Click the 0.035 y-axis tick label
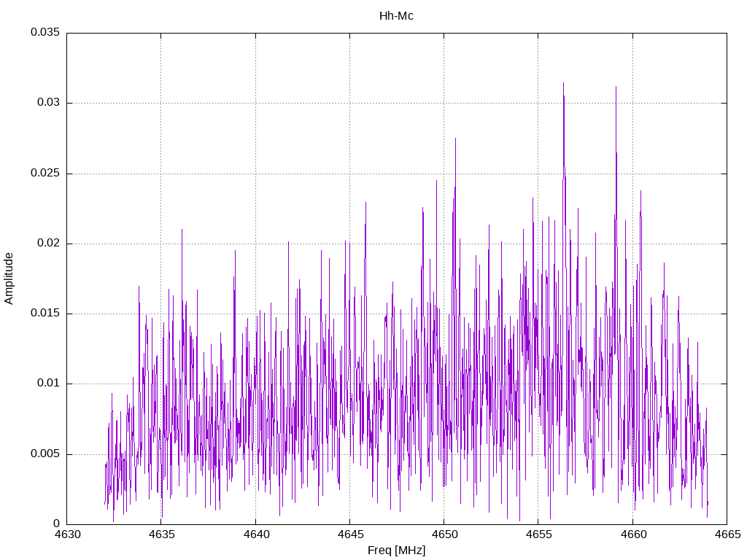747x560 pixels. 44,33
